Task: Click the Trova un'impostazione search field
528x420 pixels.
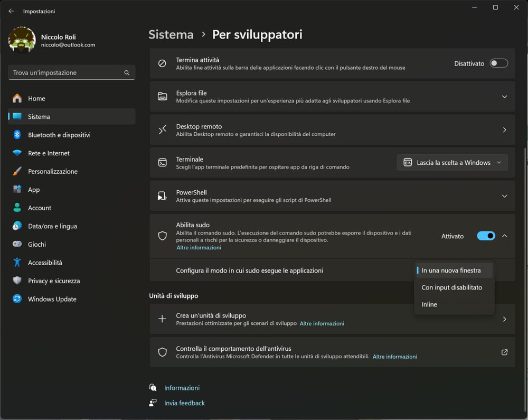Action: (x=66, y=73)
